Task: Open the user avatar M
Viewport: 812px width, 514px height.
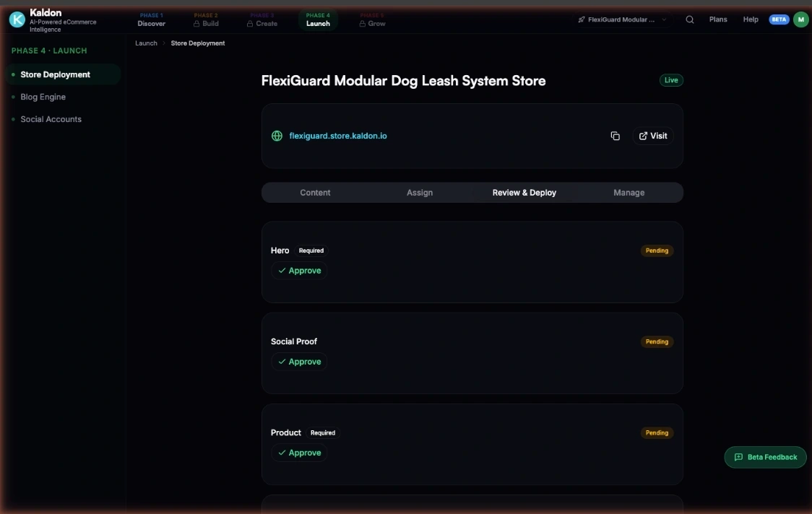Action: click(x=800, y=19)
